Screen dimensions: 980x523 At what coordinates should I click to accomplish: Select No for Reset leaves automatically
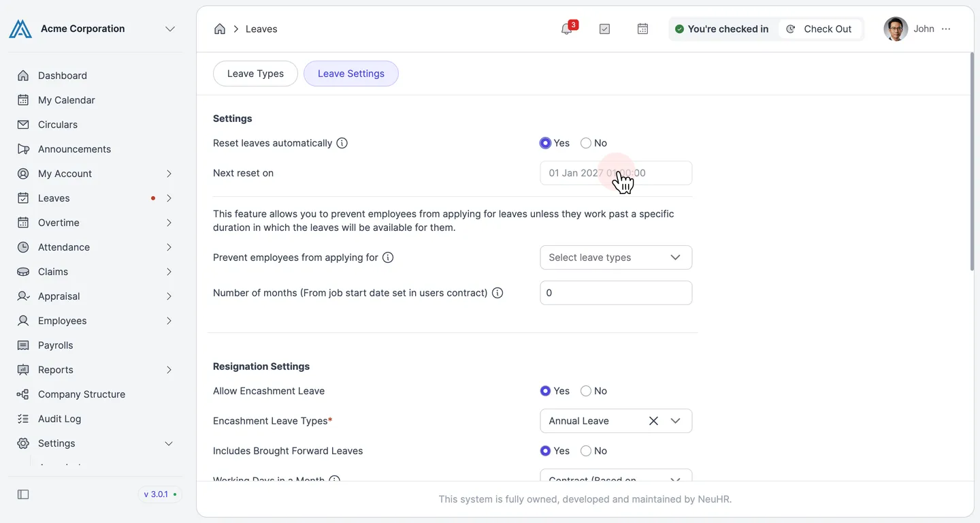pyautogui.click(x=586, y=143)
